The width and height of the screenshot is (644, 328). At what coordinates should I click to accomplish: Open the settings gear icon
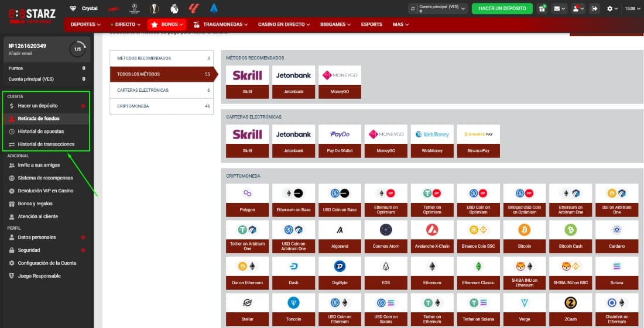[x=612, y=9]
